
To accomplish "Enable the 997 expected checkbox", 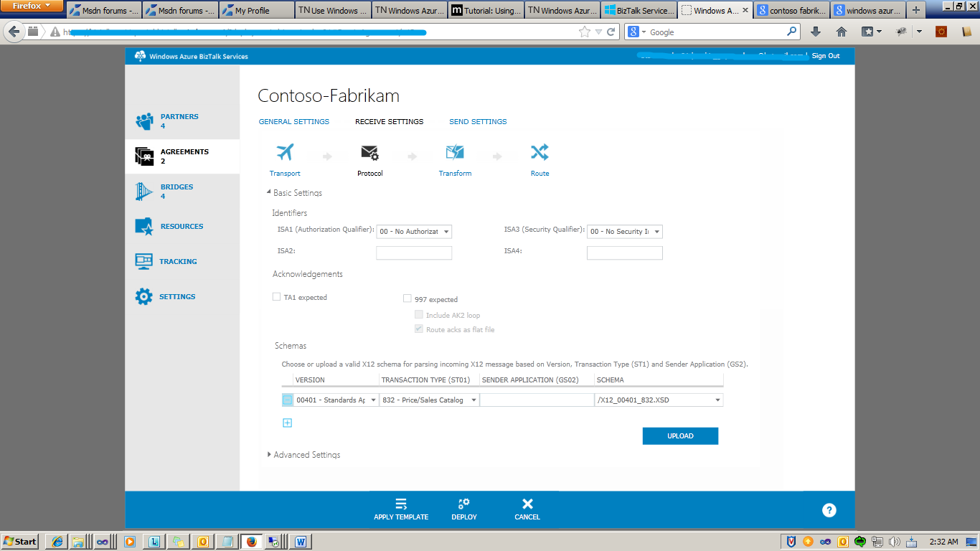I will [407, 298].
